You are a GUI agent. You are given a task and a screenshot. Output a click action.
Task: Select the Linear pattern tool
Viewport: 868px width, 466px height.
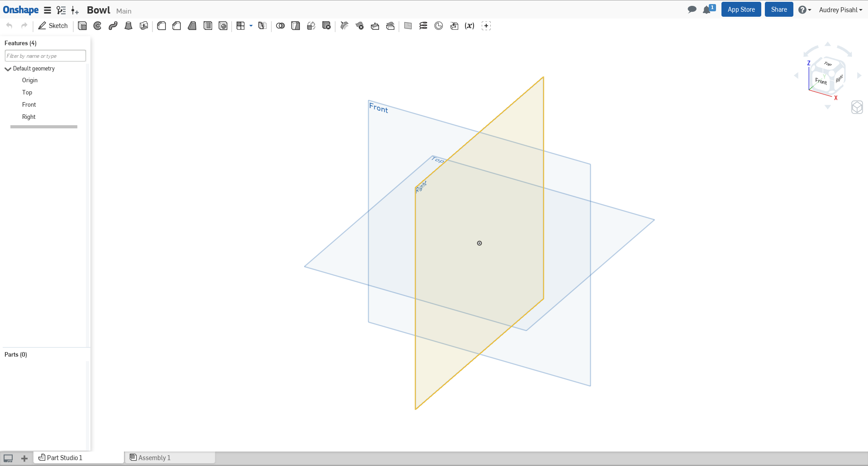point(241,26)
